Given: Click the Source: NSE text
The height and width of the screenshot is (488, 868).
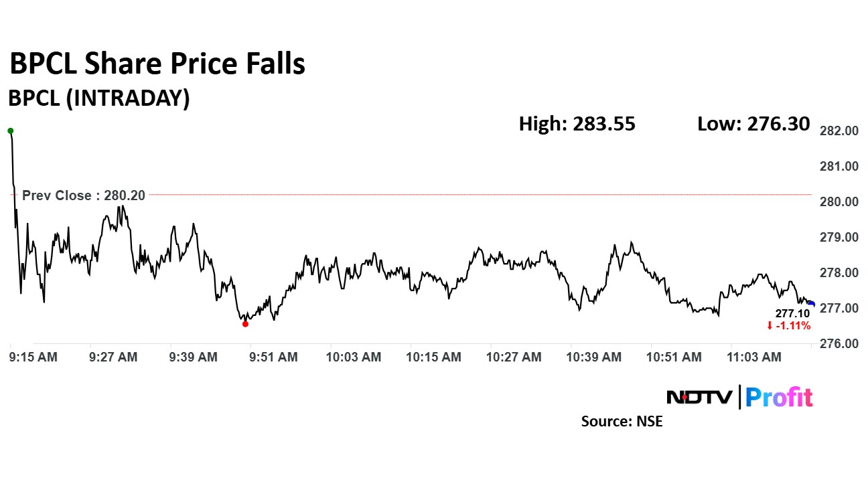Looking at the screenshot, I should coord(622,422).
